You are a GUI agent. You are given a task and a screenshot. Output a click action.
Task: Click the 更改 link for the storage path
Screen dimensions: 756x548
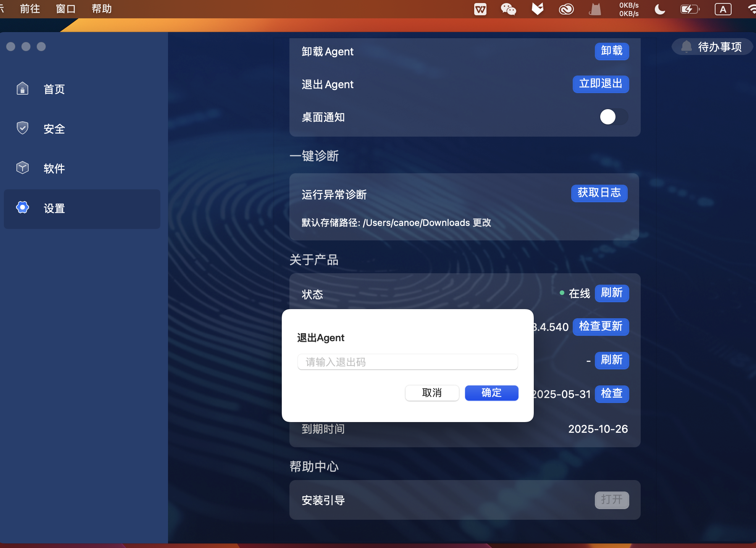(x=481, y=222)
